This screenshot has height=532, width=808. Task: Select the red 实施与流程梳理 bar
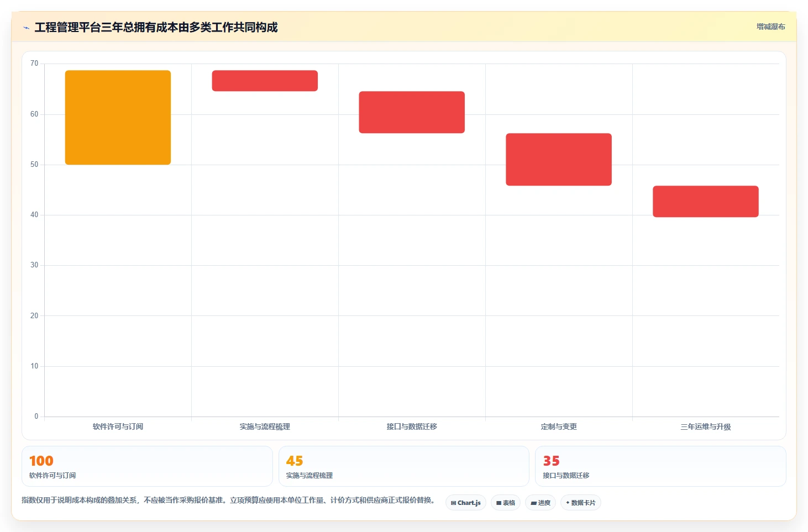coord(265,81)
